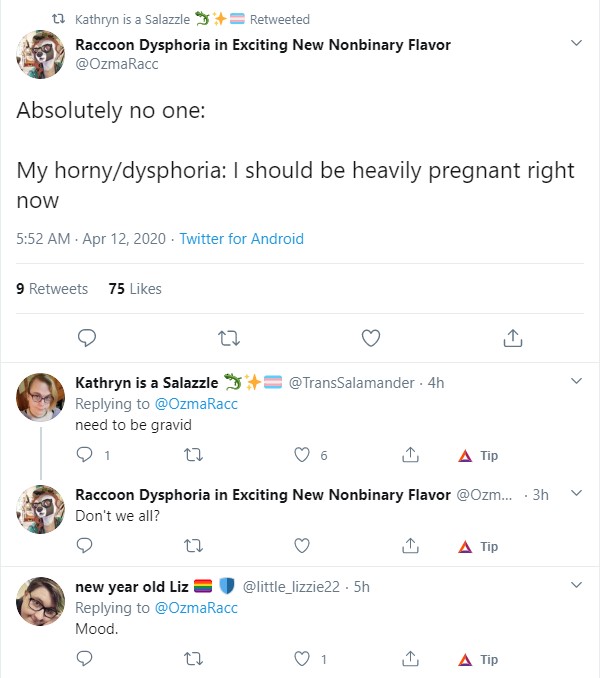Viewport: 607px width, 678px height.
Task: Expand options for Kathryn's reply
Action: 576,381
